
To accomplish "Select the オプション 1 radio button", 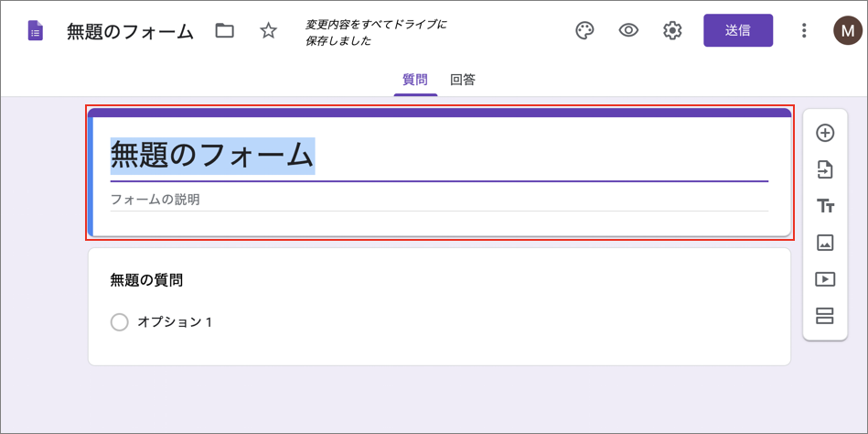I will 120,322.
